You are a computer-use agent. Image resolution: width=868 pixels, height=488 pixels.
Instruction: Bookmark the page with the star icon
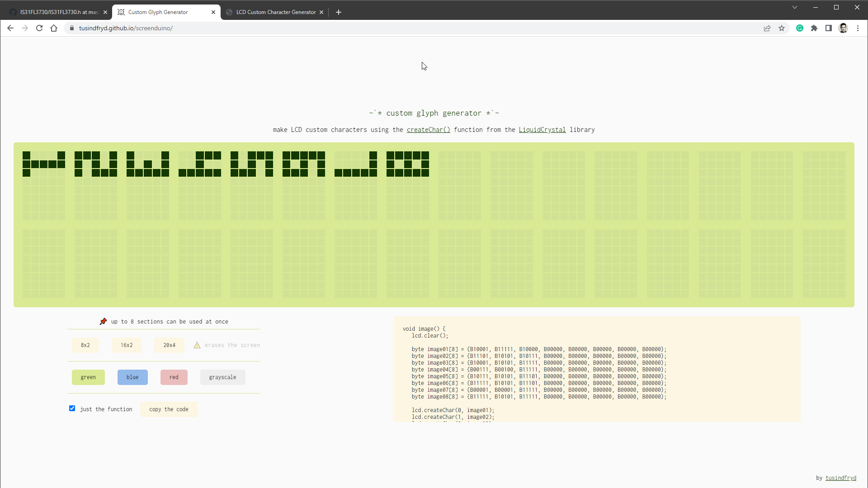(782, 28)
